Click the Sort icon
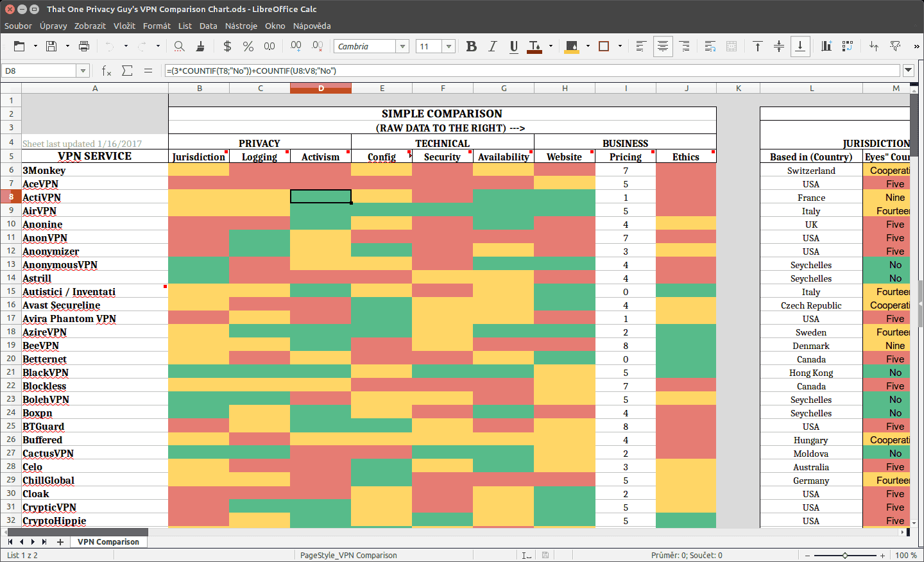The image size is (924, 562). 874,46
